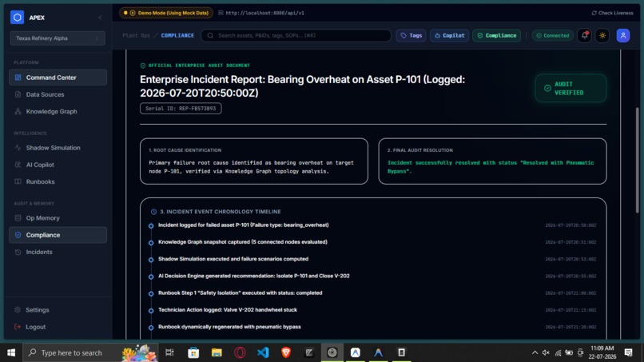Open Visual Studio Code from taskbar
Screen dimensions: 644x362
pyautogui.click(x=263, y=352)
